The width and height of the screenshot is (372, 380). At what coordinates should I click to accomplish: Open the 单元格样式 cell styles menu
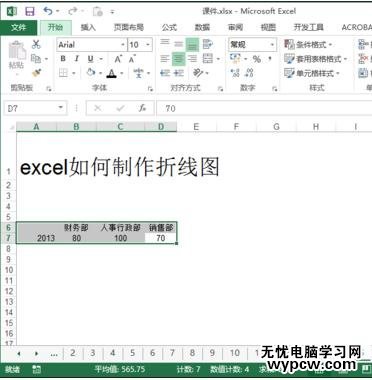pos(311,73)
